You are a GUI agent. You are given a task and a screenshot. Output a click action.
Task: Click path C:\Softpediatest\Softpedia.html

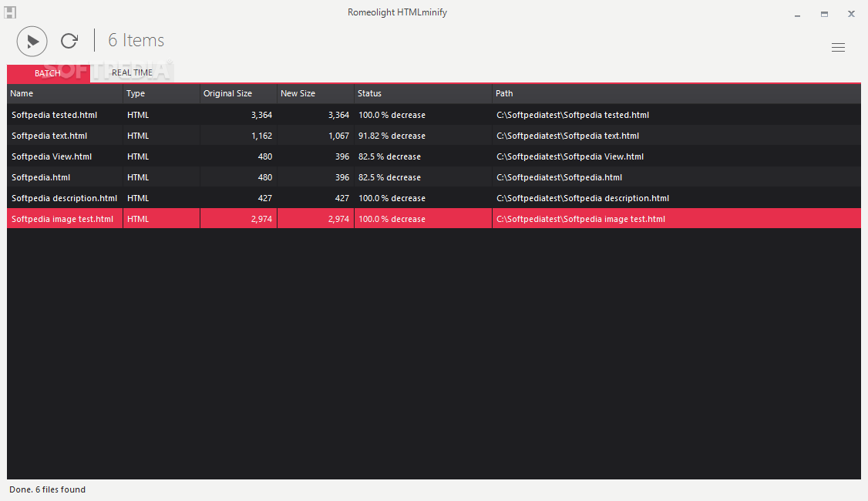tap(559, 178)
